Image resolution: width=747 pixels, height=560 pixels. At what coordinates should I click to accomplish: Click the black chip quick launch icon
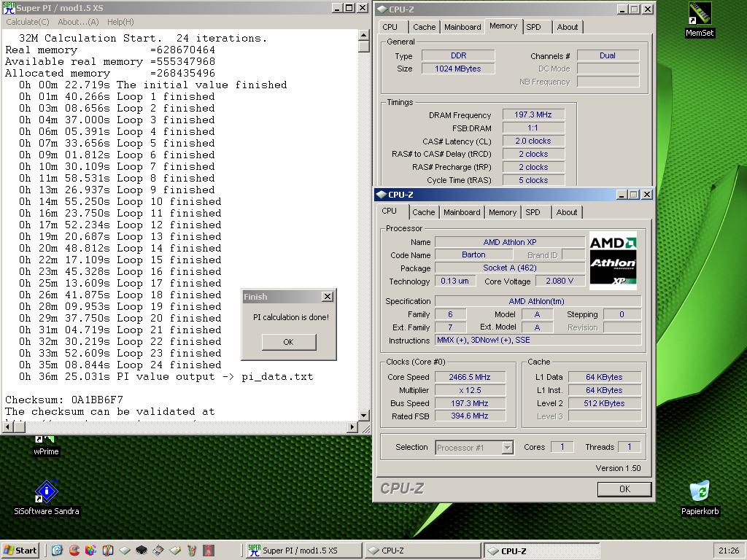point(142,551)
